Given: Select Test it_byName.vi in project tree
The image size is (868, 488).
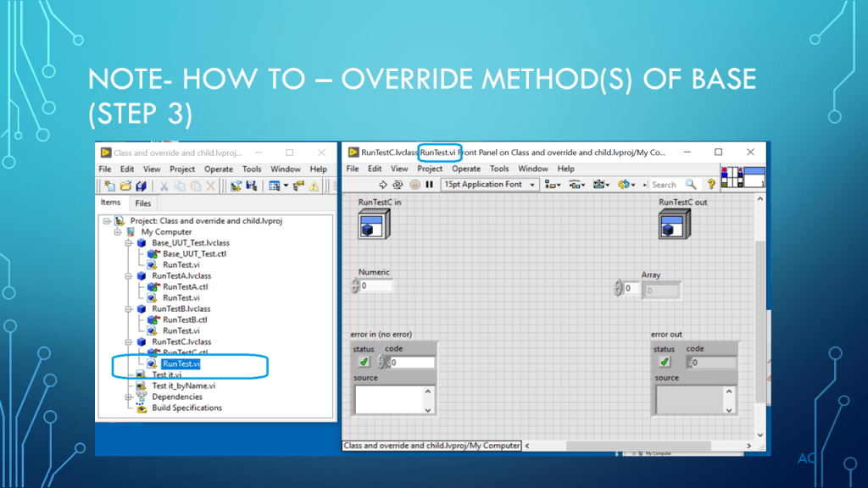Looking at the screenshot, I should [x=183, y=385].
